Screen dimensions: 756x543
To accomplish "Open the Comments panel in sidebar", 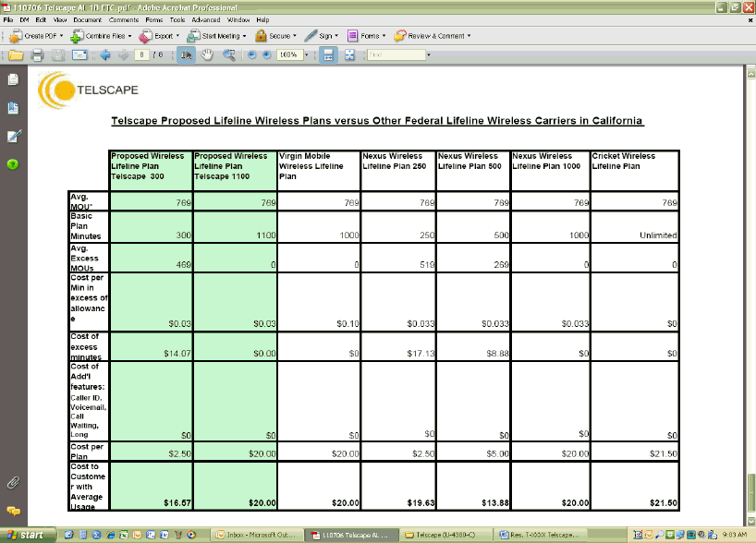I will [14, 512].
